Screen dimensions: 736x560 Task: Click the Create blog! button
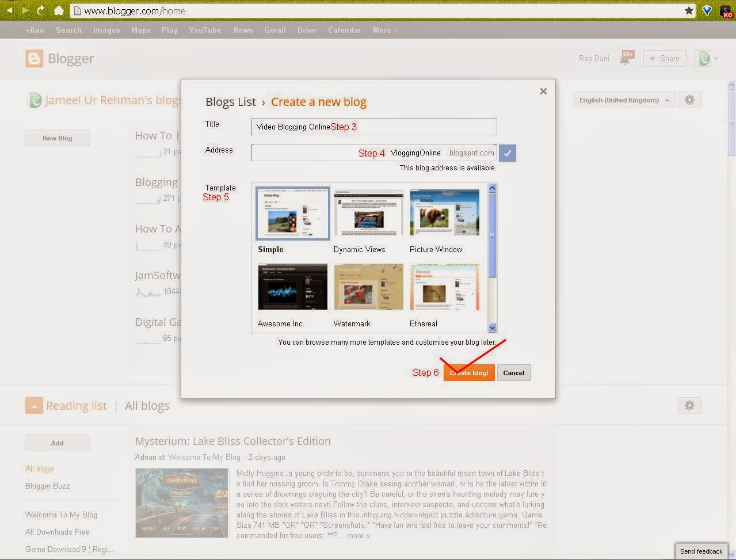(x=469, y=372)
